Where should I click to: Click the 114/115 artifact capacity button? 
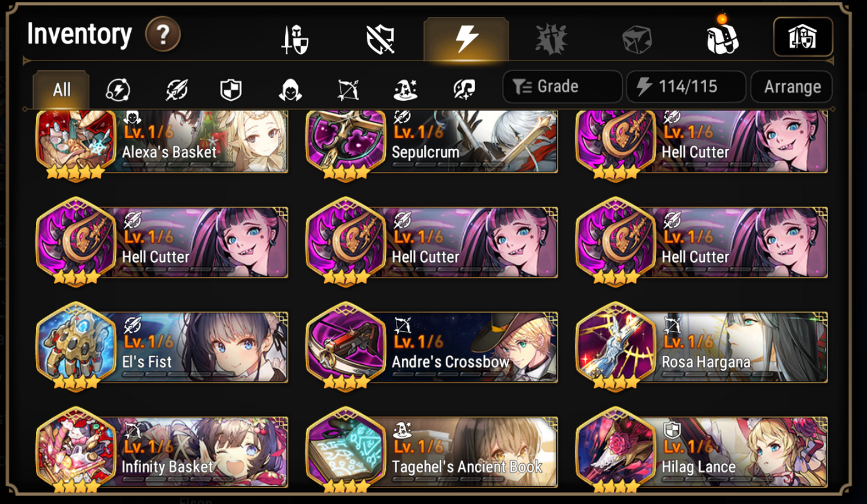click(x=686, y=87)
